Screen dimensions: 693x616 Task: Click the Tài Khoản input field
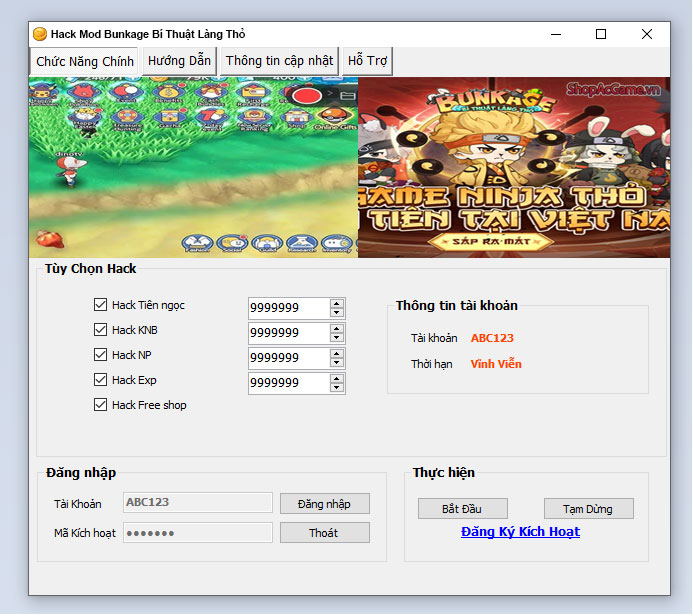[198, 503]
